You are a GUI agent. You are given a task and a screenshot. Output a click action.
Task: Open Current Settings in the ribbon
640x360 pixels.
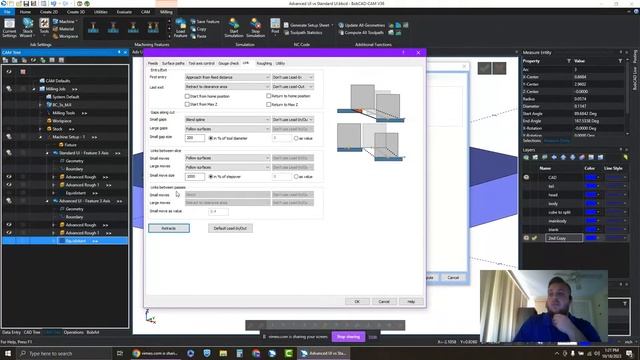9,28
